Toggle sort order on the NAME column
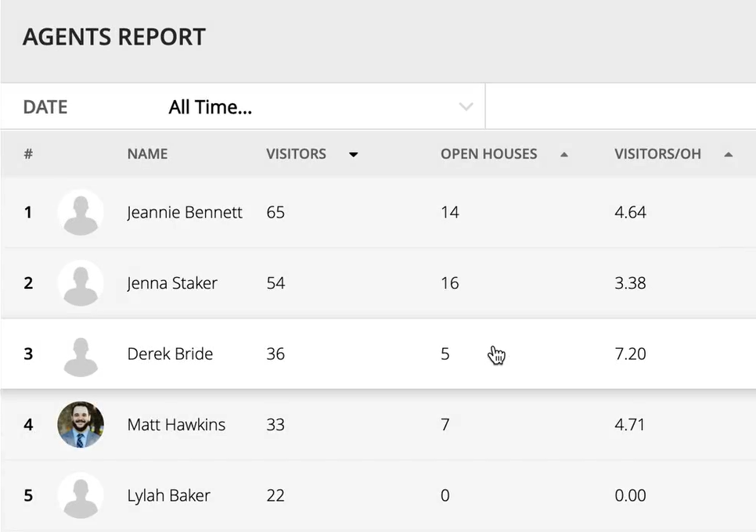 point(147,154)
